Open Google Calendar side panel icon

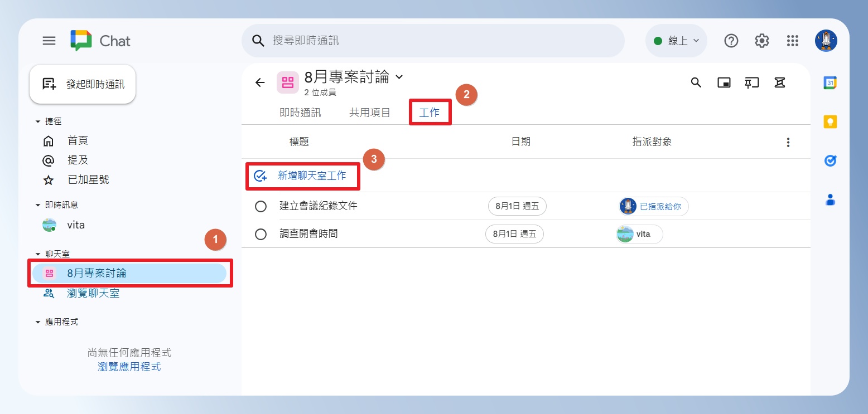(830, 83)
